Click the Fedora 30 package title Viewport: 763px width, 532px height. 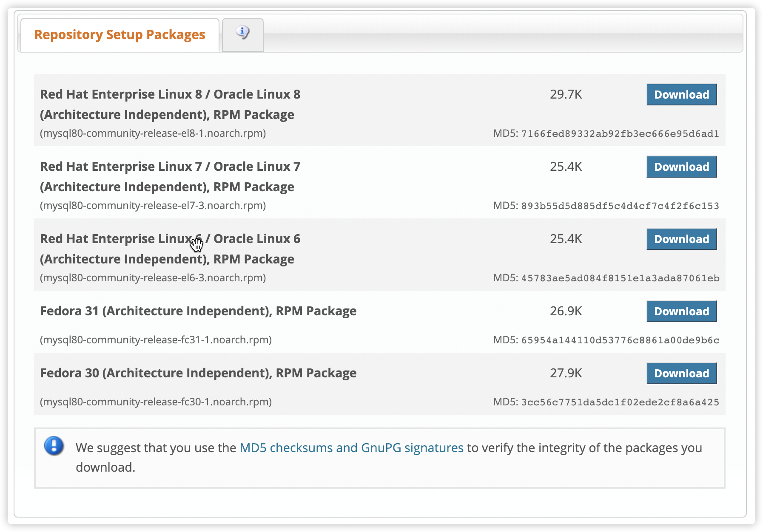point(198,373)
